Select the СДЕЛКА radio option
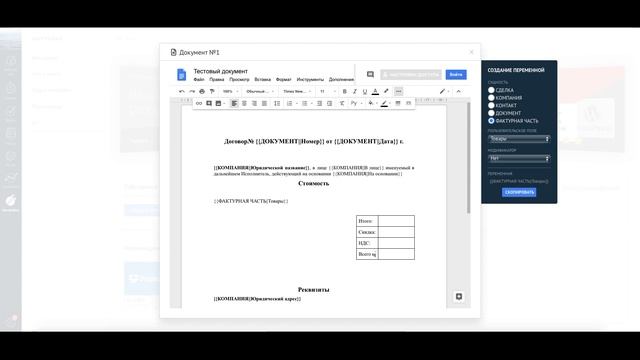640x360 pixels. pyautogui.click(x=491, y=90)
